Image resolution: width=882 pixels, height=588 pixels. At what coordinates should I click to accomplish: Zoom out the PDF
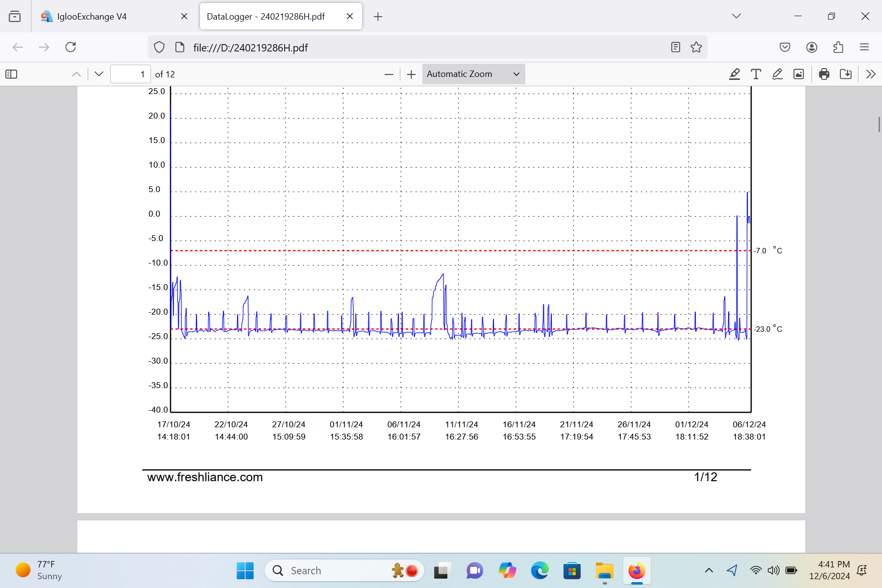389,74
